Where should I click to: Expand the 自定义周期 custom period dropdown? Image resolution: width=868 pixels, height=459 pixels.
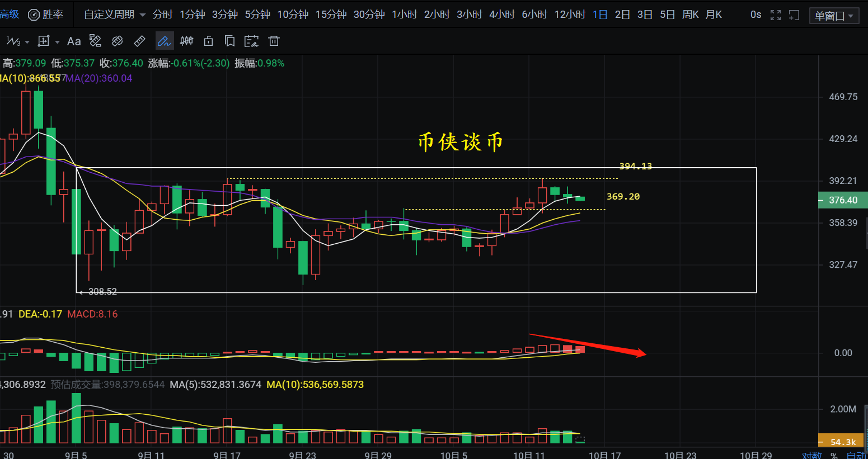115,15
